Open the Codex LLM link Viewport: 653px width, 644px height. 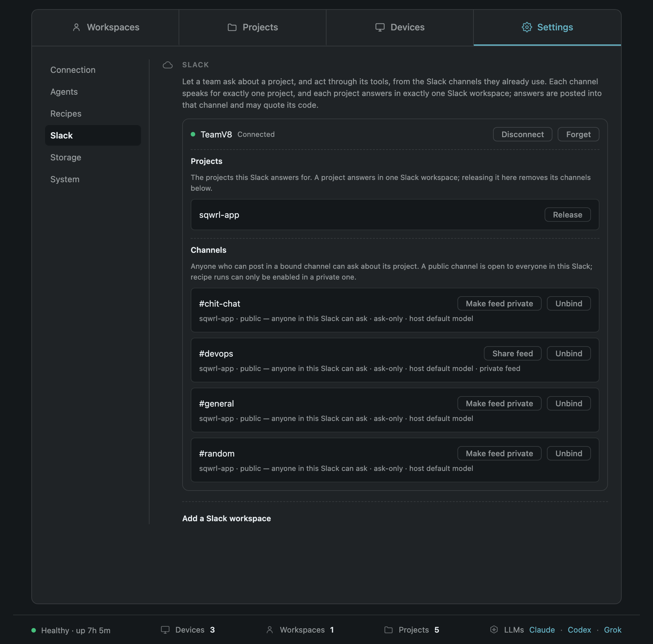click(579, 630)
